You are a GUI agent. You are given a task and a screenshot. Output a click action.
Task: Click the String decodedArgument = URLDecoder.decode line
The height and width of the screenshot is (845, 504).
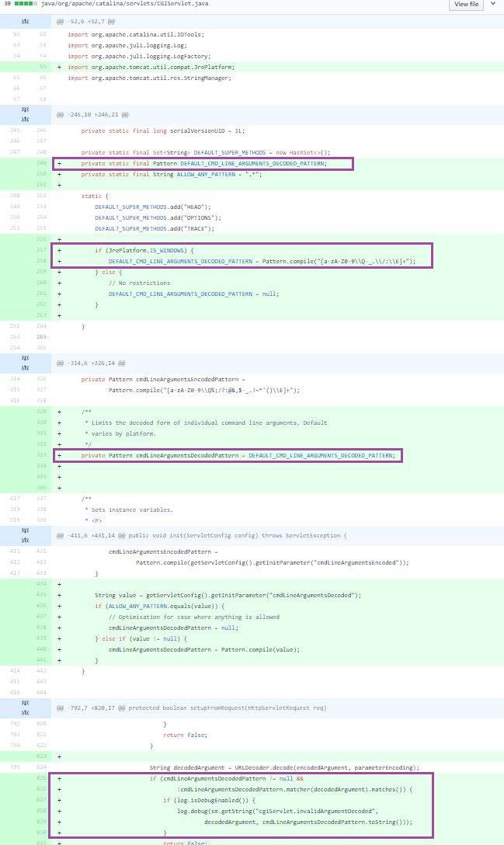tap(284, 768)
